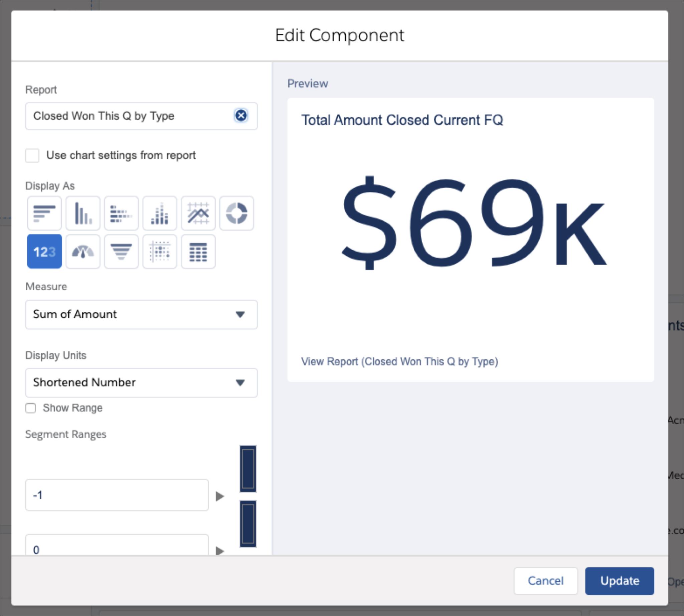Open the Measure dropdown menu
This screenshot has height=616, width=684.
coord(141,313)
